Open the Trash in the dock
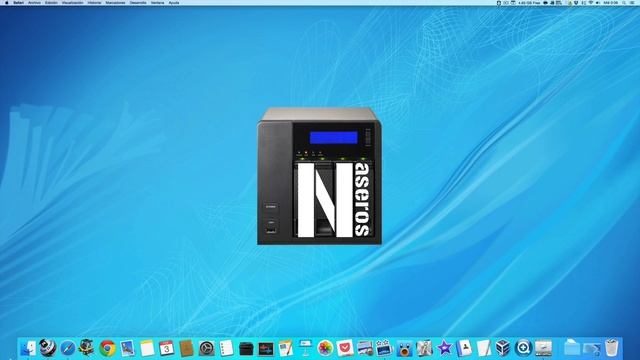 611,348
